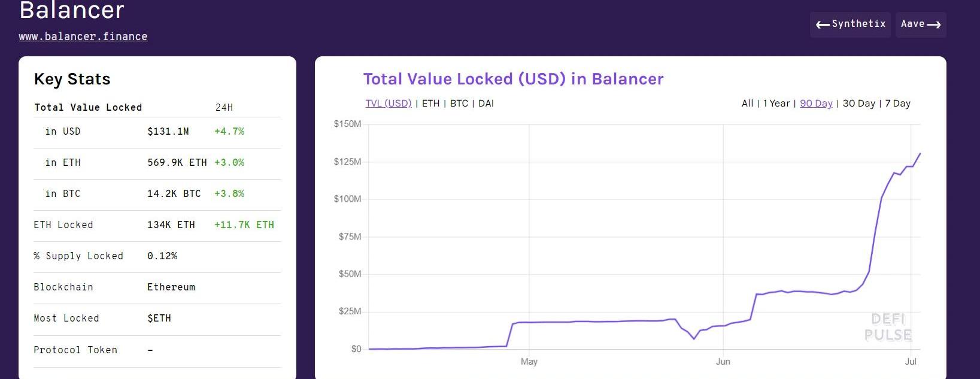Click the left arrow beside Synthetix
980x379 pixels.
click(823, 25)
